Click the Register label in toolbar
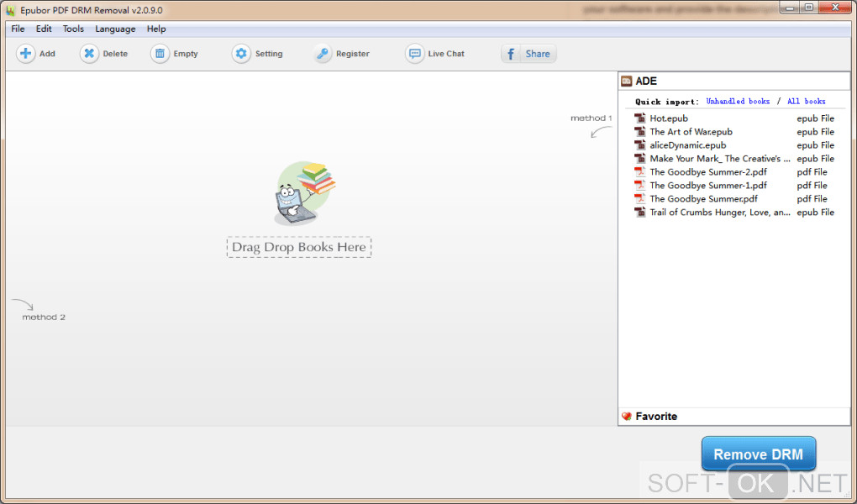Image resolution: width=857 pixels, height=504 pixels. (x=353, y=54)
